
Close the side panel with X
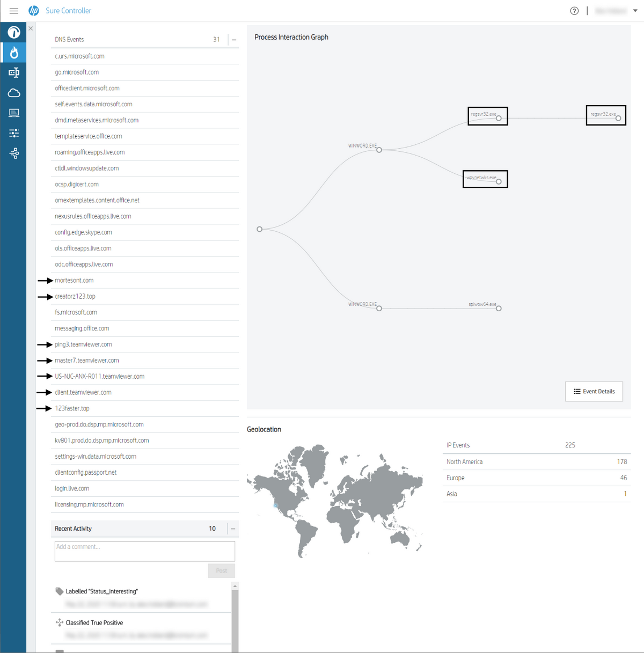[31, 28]
